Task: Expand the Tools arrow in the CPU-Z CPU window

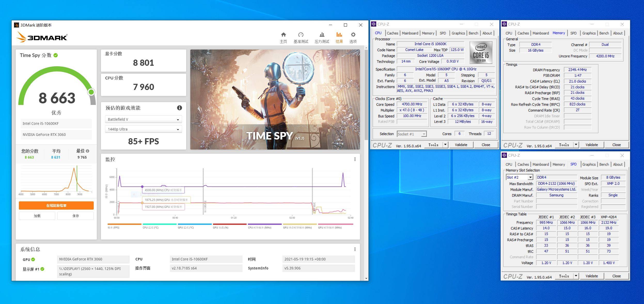Action: (445, 145)
